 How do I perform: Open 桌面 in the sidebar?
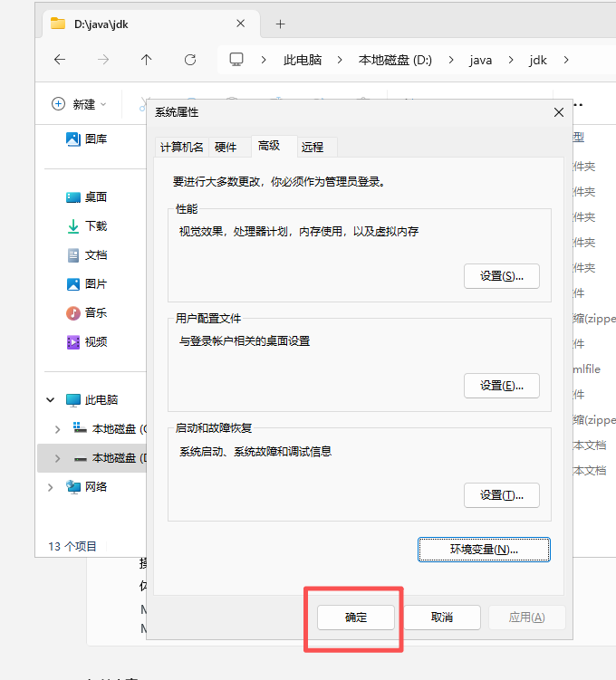point(86,196)
